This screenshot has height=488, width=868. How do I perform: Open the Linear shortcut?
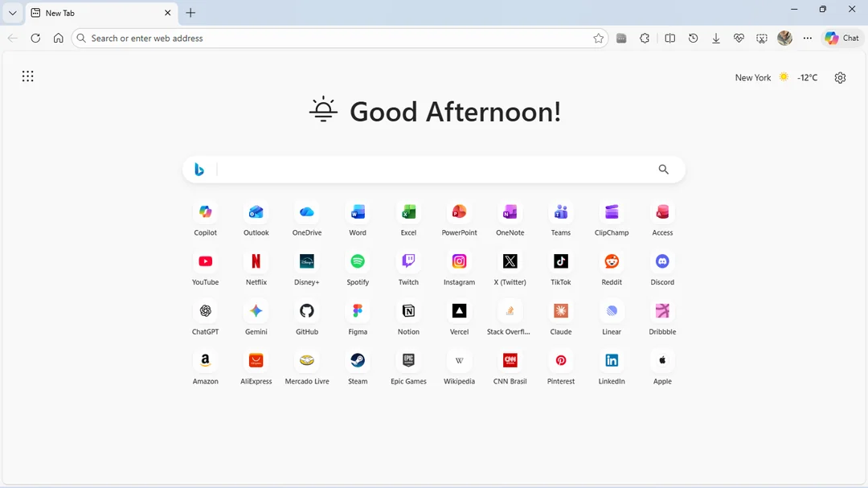[612, 318]
